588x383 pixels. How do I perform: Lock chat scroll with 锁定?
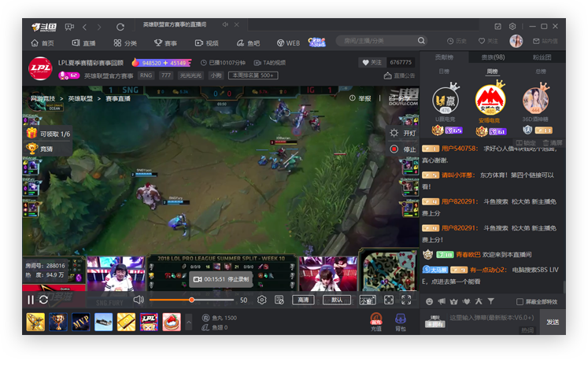(x=526, y=143)
